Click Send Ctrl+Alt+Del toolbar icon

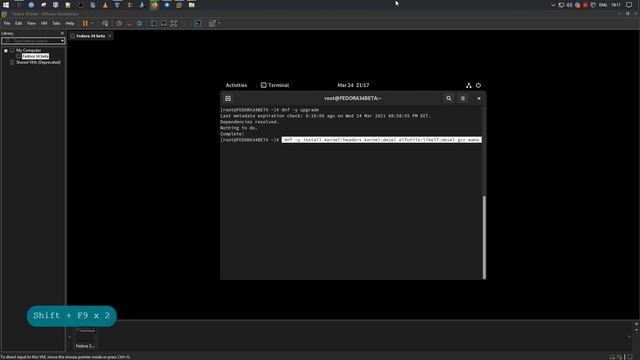pyautogui.click(x=105, y=24)
